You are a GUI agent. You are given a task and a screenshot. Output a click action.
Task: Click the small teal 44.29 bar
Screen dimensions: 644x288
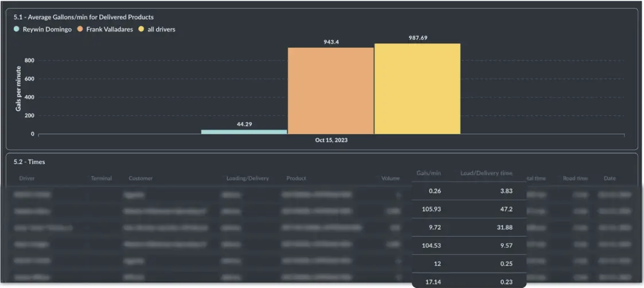[244, 131]
